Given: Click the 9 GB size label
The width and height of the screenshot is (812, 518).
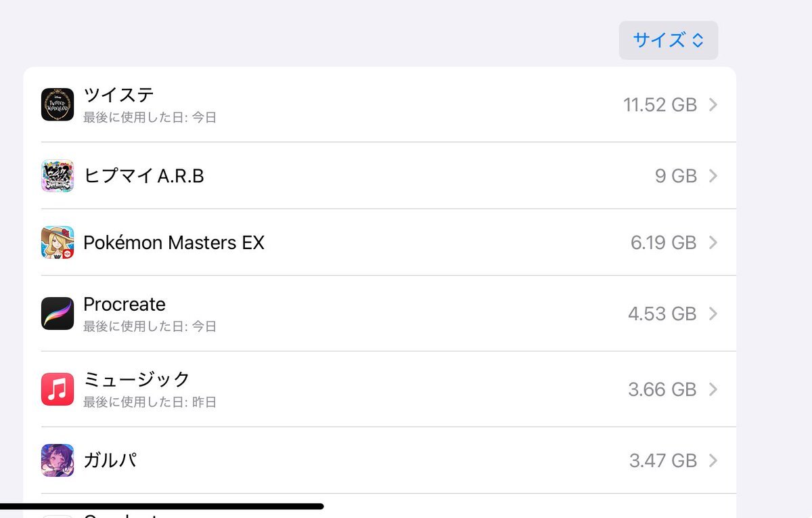Looking at the screenshot, I should [x=676, y=176].
